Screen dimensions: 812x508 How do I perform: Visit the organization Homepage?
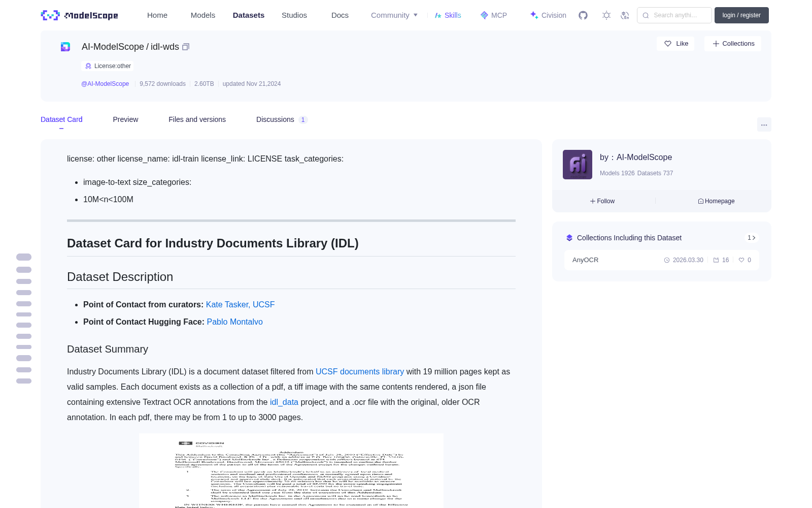pos(716,201)
